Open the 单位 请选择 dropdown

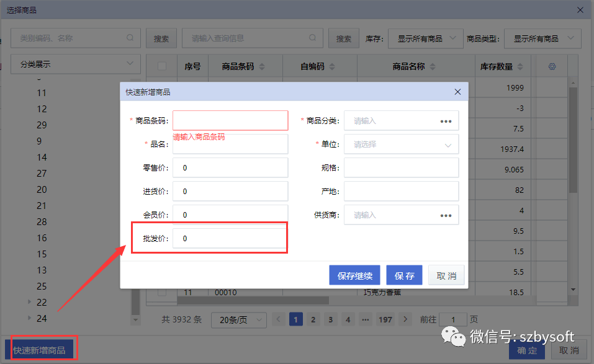pyautogui.click(x=401, y=144)
